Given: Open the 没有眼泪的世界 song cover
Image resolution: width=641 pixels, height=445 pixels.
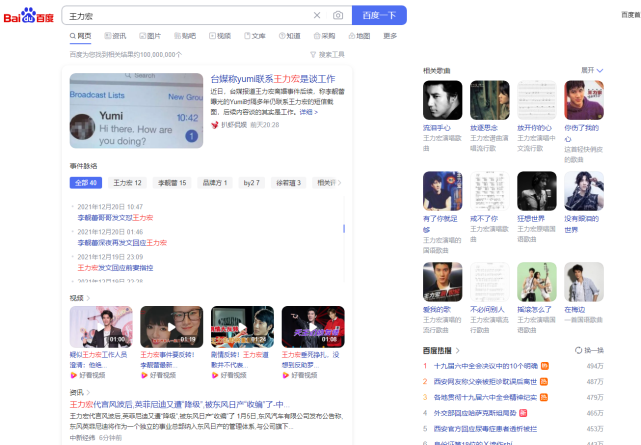Looking at the screenshot, I should click(584, 191).
